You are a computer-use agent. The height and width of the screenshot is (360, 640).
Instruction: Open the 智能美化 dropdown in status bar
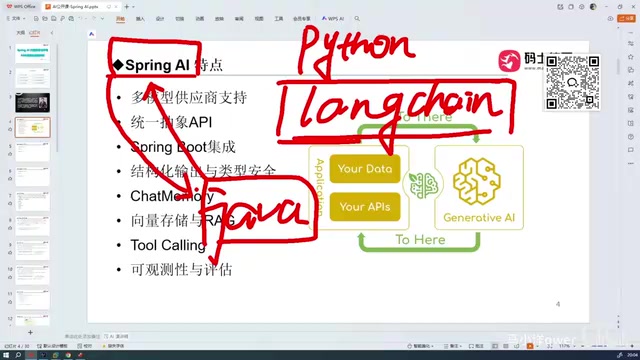click(421, 346)
